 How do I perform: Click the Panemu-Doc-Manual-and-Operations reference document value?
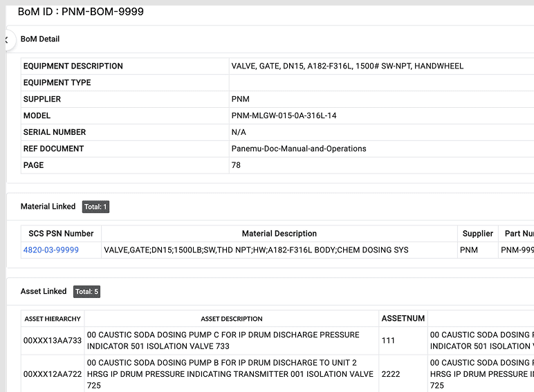coord(298,149)
